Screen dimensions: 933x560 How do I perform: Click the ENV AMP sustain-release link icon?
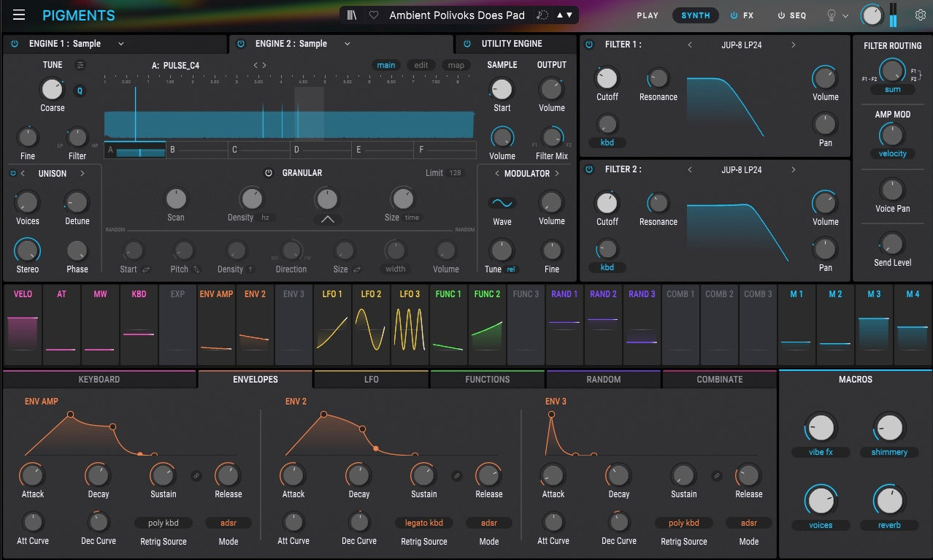196,475
